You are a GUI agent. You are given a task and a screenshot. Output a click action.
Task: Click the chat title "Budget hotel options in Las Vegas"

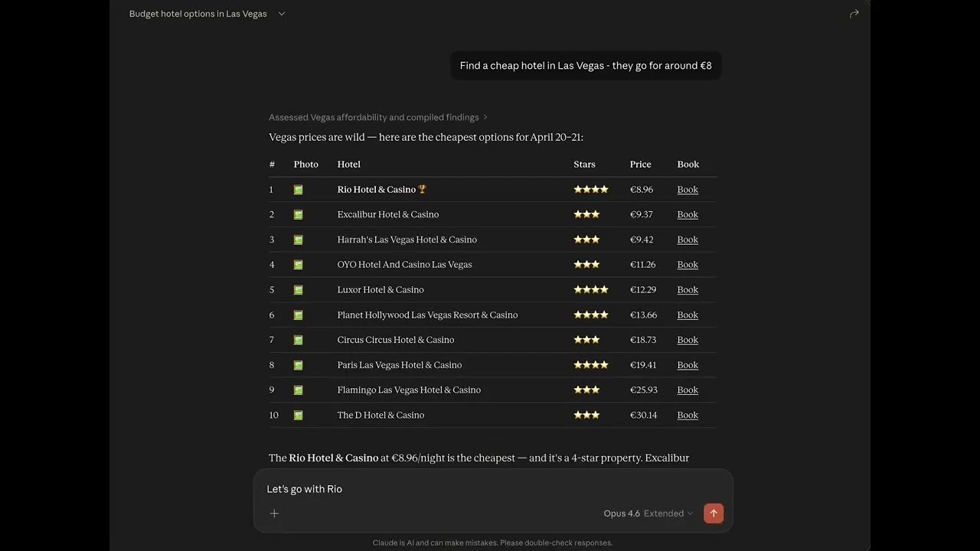tap(198, 14)
